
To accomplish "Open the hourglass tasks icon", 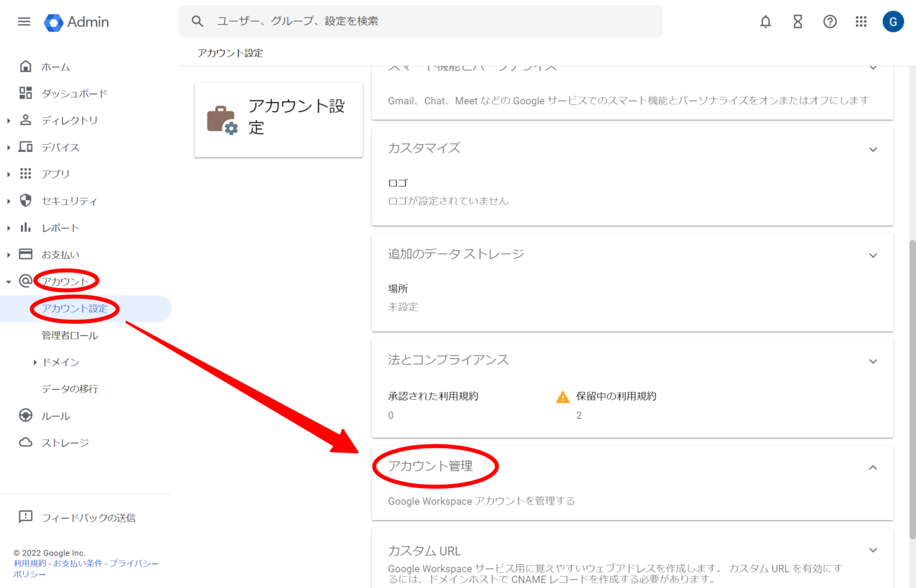I will pos(797,22).
